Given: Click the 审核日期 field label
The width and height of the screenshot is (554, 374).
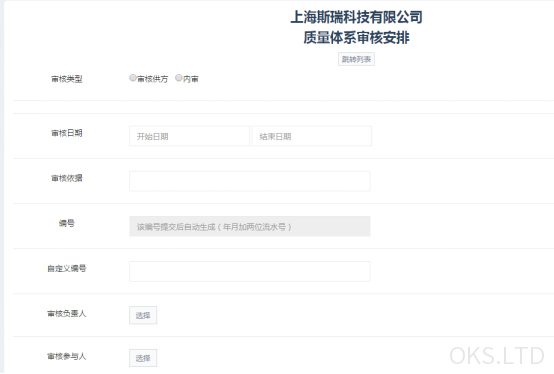Looking at the screenshot, I should [x=66, y=133].
